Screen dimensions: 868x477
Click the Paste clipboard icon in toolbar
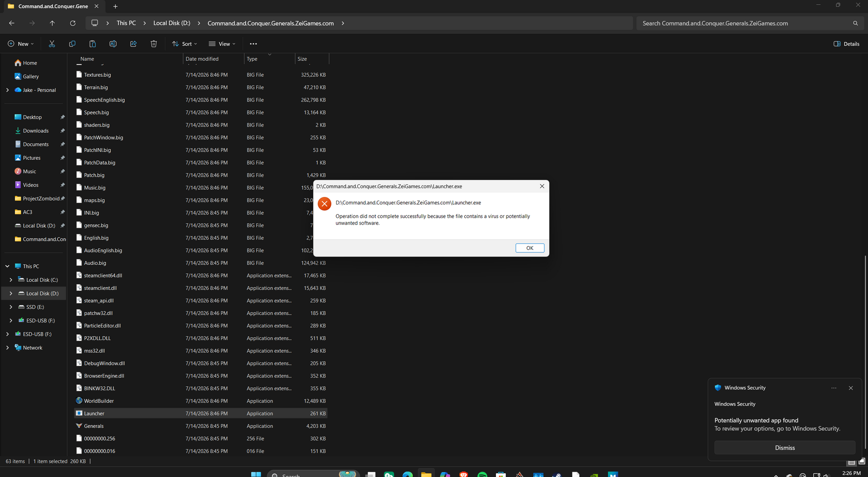93,44
